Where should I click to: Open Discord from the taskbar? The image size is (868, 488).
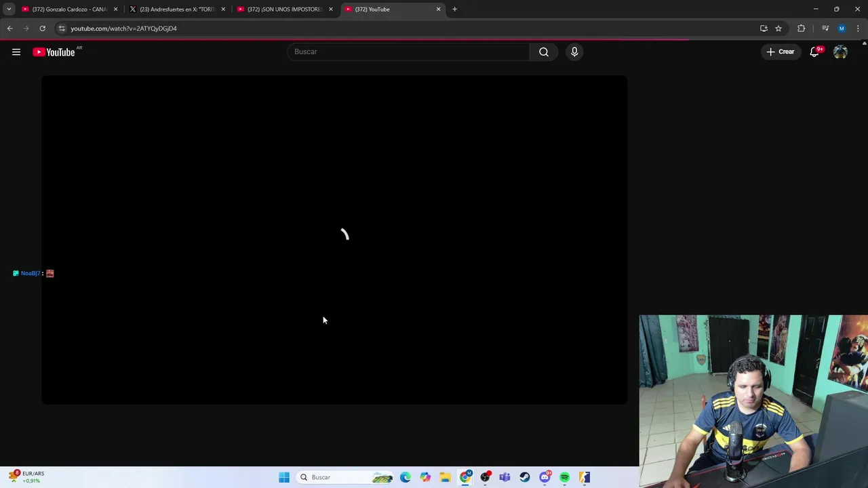click(x=545, y=477)
